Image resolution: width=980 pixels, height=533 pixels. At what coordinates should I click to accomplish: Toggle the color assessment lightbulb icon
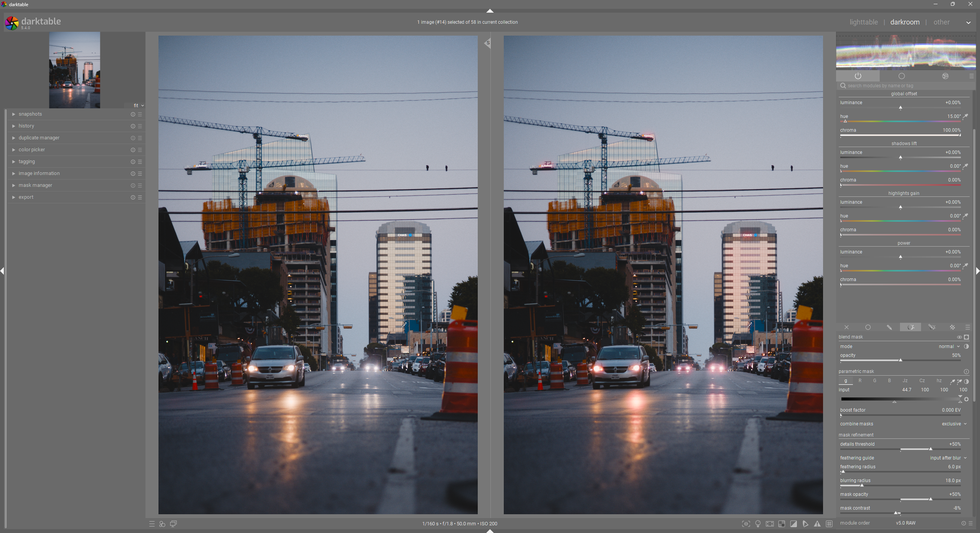tap(758, 523)
